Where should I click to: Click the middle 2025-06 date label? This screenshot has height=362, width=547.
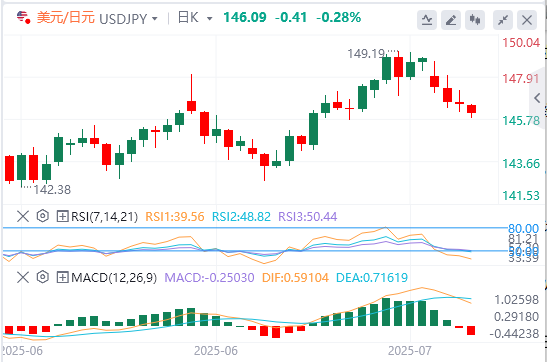click(x=216, y=350)
